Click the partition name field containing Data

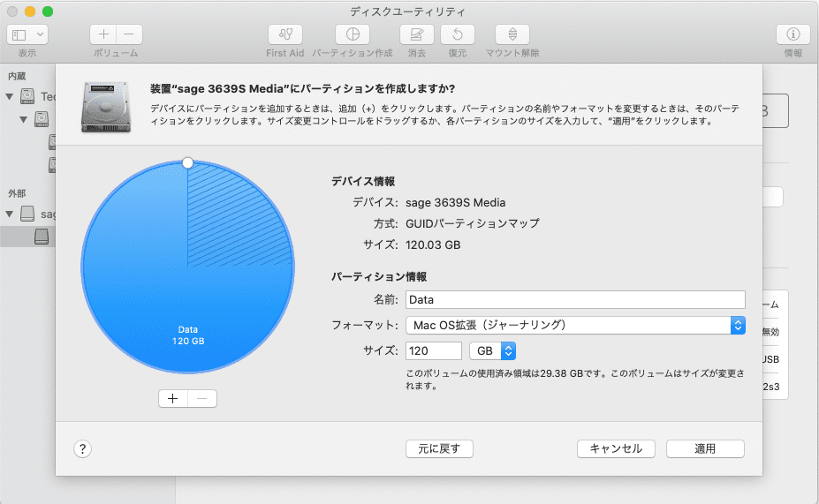click(575, 299)
